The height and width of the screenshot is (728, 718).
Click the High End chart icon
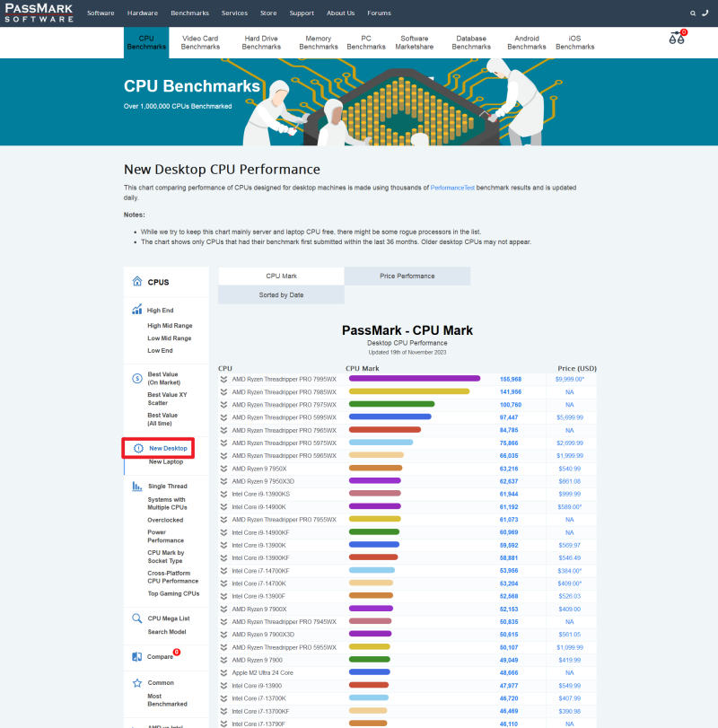[137, 309]
